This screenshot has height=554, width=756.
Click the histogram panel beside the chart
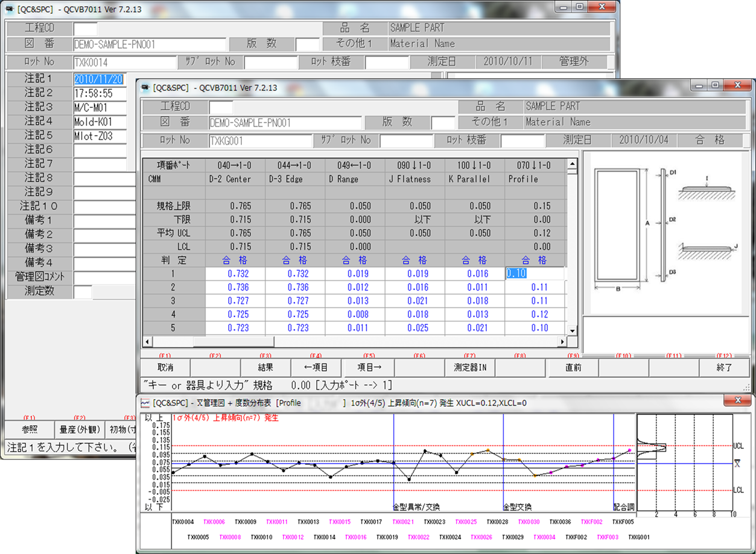(x=685, y=463)
